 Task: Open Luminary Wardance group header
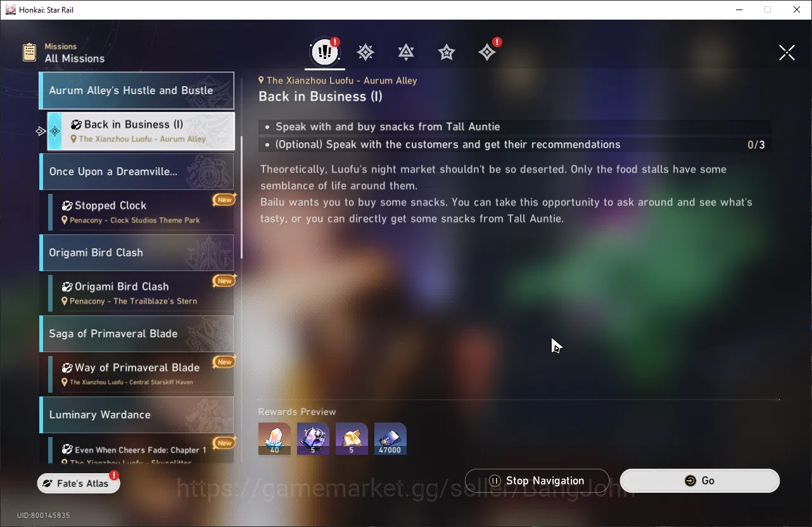[137, 415]
